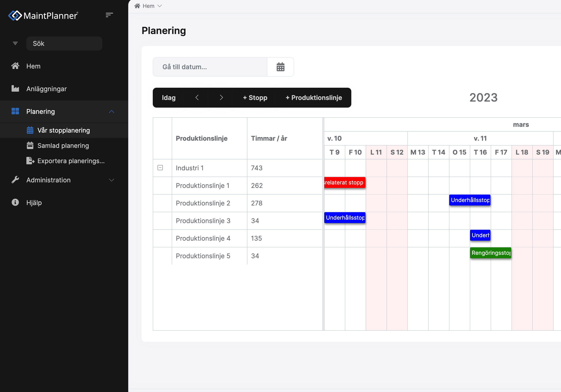
Task: Click the green Rengöringsstopp event bar
Action: tap(490, 253)
